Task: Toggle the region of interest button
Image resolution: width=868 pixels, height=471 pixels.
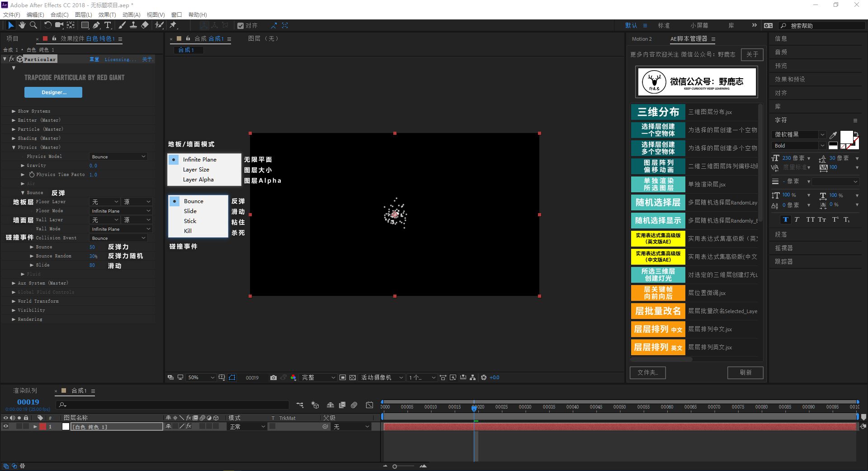Action: tap(343, 377)
